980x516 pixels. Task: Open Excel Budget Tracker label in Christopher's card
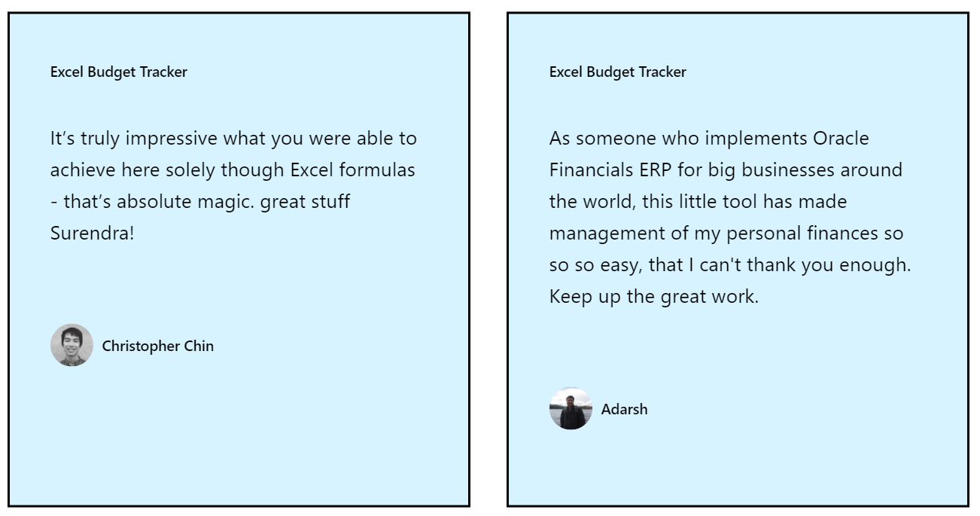click(x=119, y=72)
